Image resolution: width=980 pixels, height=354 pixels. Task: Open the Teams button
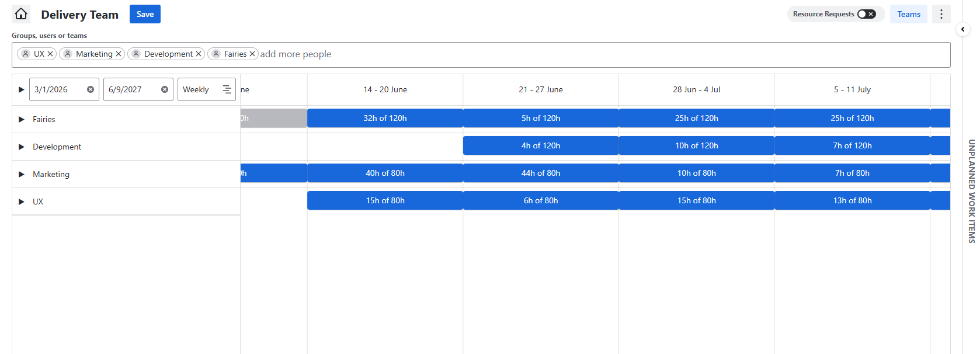tap(909, 14)
